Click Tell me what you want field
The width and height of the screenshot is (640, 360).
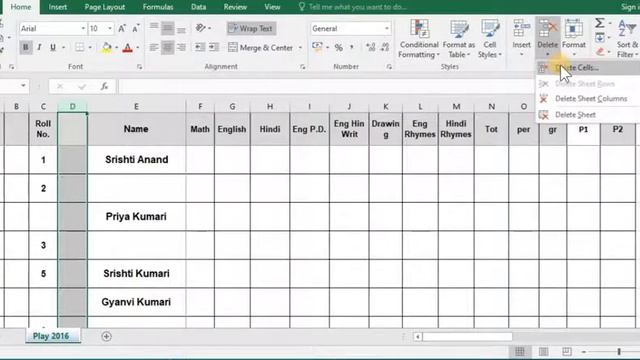[x=353, y=7]
